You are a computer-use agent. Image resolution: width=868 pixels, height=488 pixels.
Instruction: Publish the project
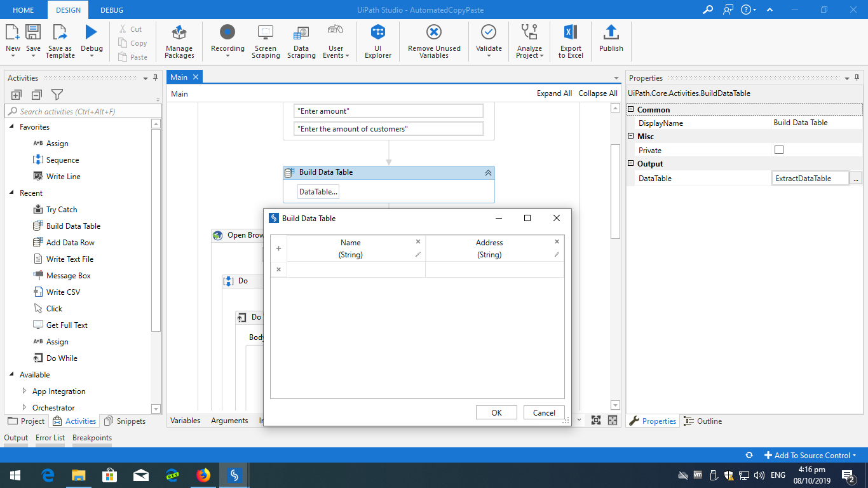click(611, 39)
